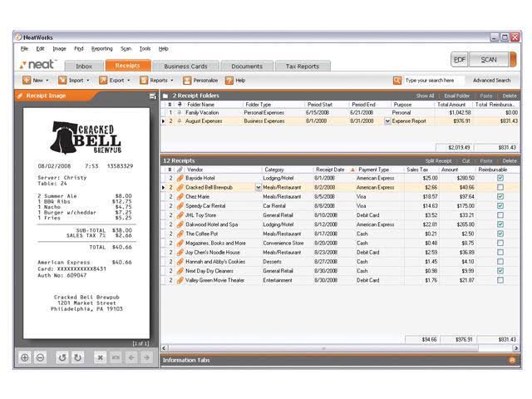This screenshot has height=399, width=532.
Task: Open the Export dropdown arrow
Action: (x=129, y=81)
